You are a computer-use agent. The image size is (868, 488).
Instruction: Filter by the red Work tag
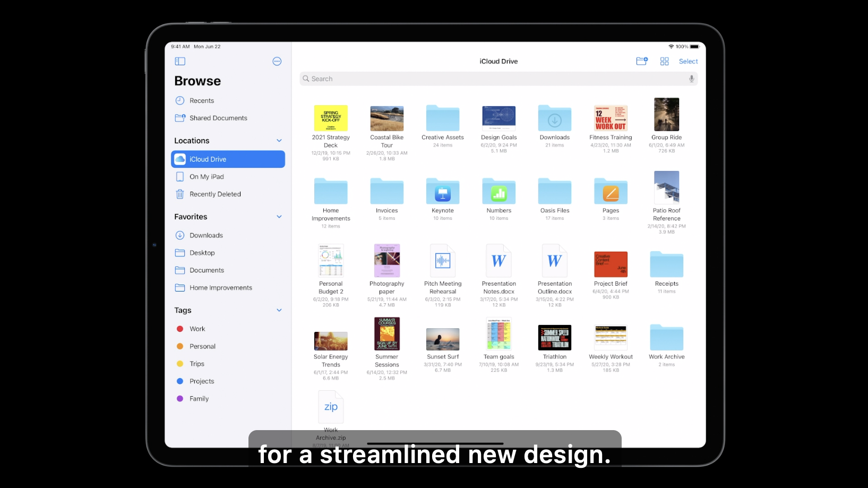(197, 329)
